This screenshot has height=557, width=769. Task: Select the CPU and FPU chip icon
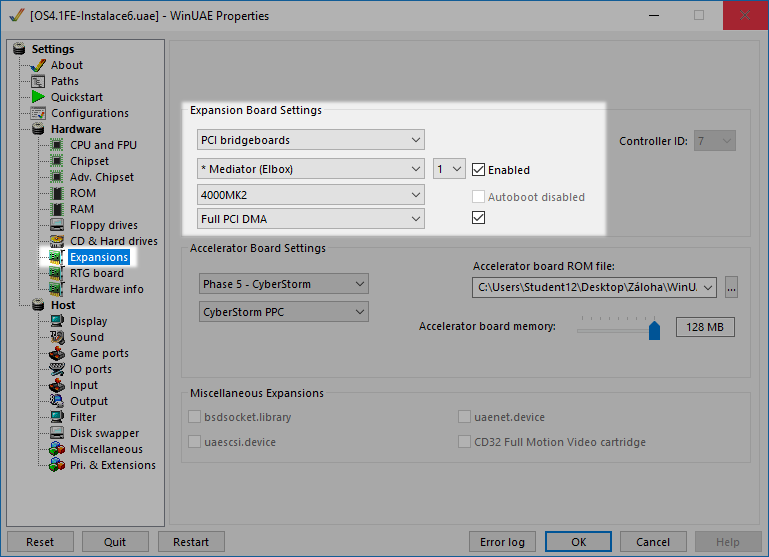(57, 145)
